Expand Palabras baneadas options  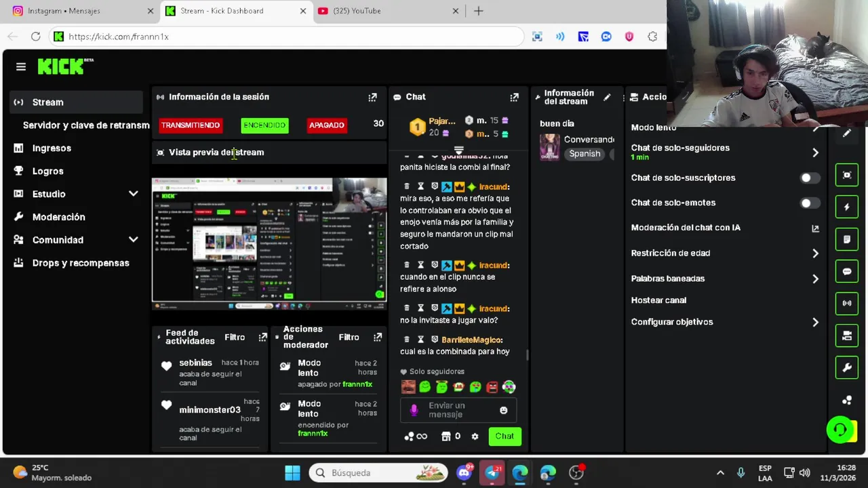tap(815, 279)
